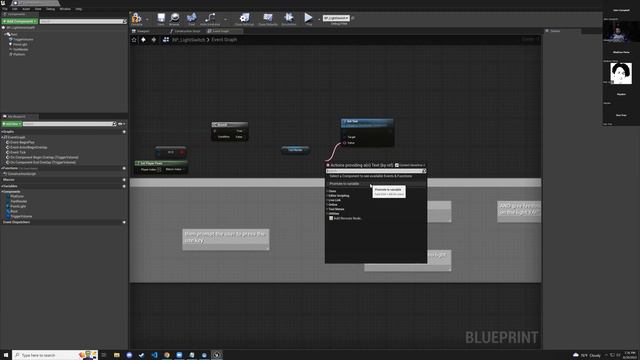The height and width of the screenshot is (360, 640).
Task: Select PointLight in Components tree
Action: pos(20,44)
